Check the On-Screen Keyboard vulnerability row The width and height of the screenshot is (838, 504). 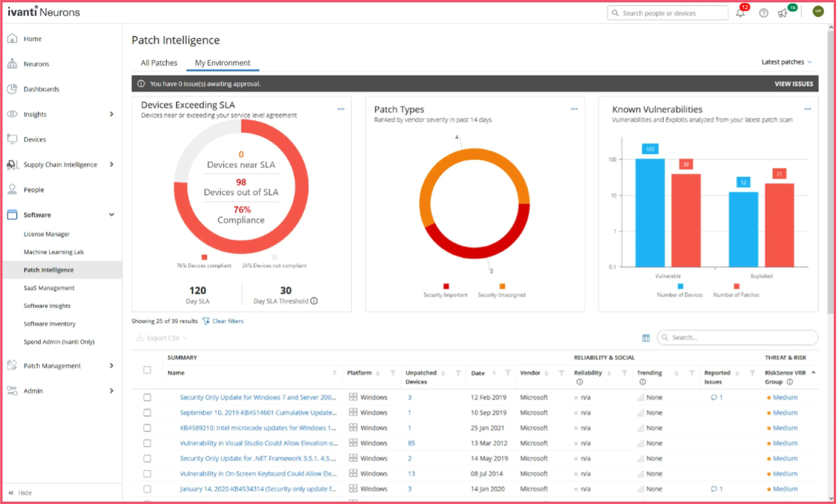[147, 474]
